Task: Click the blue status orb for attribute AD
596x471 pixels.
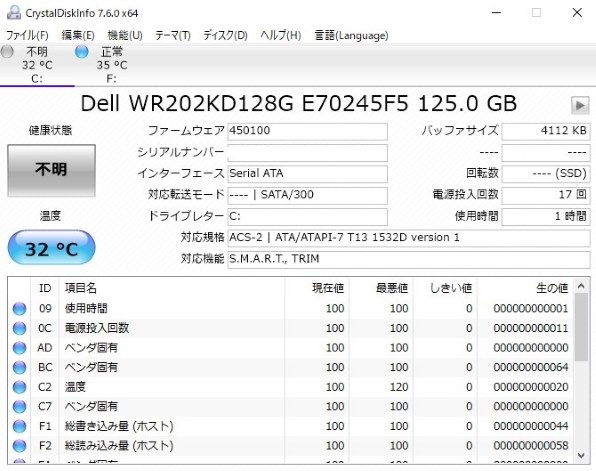Action: pos(19,348)
